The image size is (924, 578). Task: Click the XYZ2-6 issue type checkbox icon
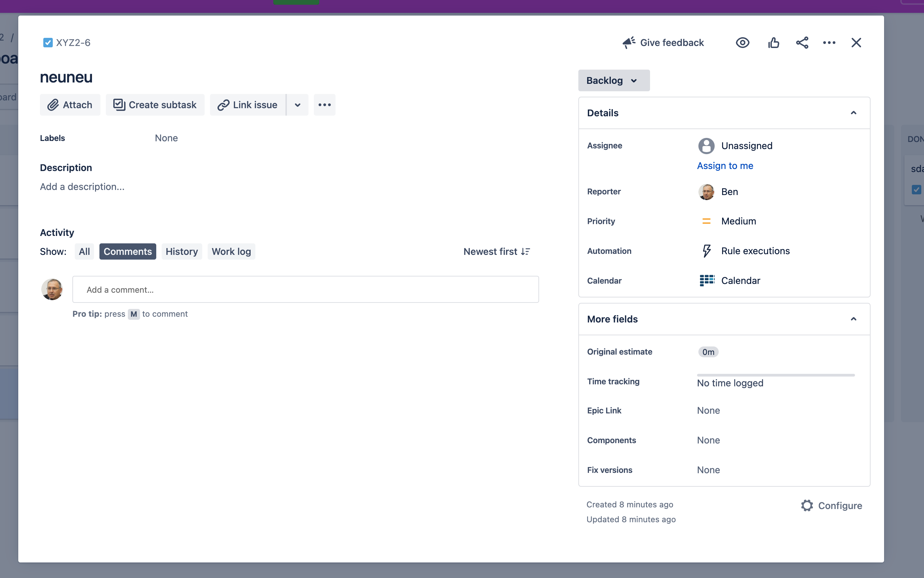tap(48, 43)
